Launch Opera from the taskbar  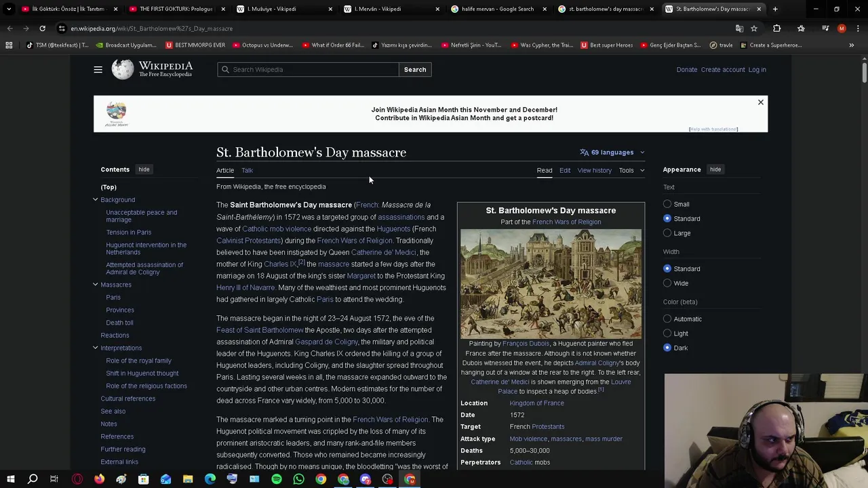pyautogui.click(x=77, y=479)
